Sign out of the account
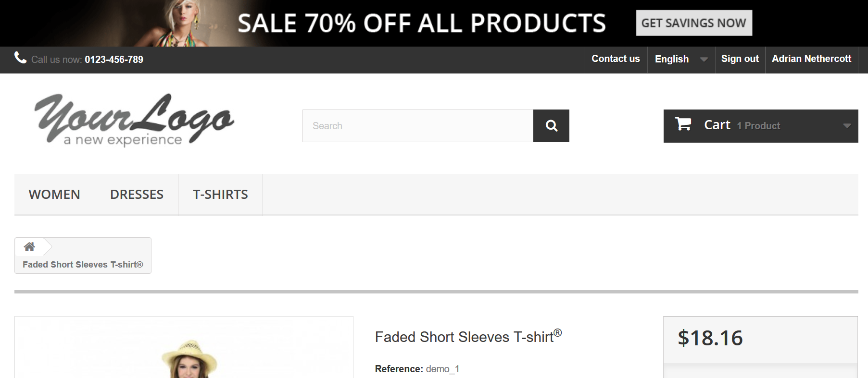 (x=740, y=59)
